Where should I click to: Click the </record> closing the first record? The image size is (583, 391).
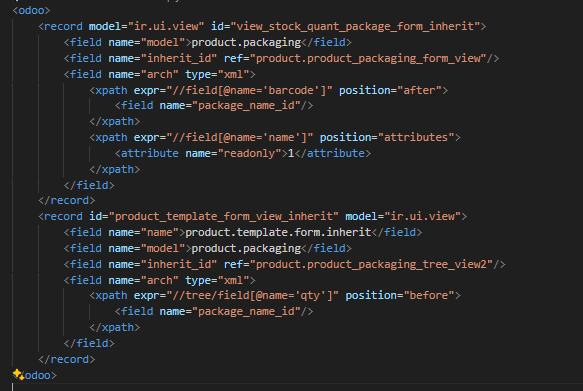(x=67, y=201)
